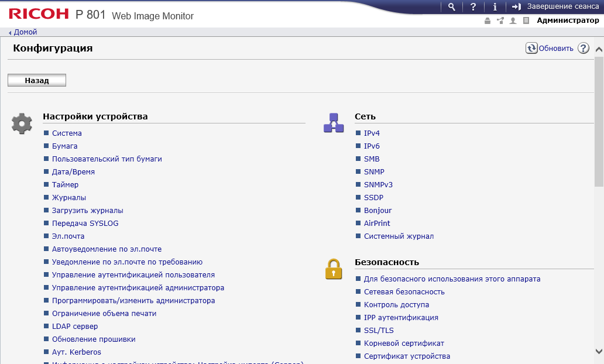Click the scrollbar up arrow
604x364 pixels.
click(x=599, y=51)
